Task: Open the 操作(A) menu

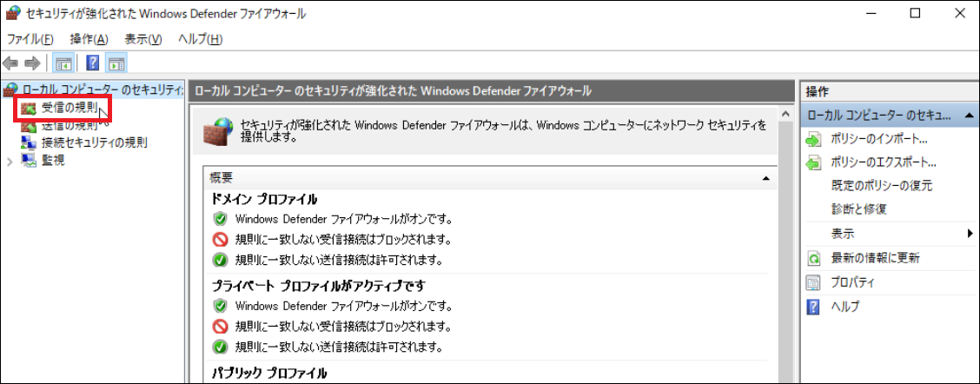Action: [x=89, y=39]
